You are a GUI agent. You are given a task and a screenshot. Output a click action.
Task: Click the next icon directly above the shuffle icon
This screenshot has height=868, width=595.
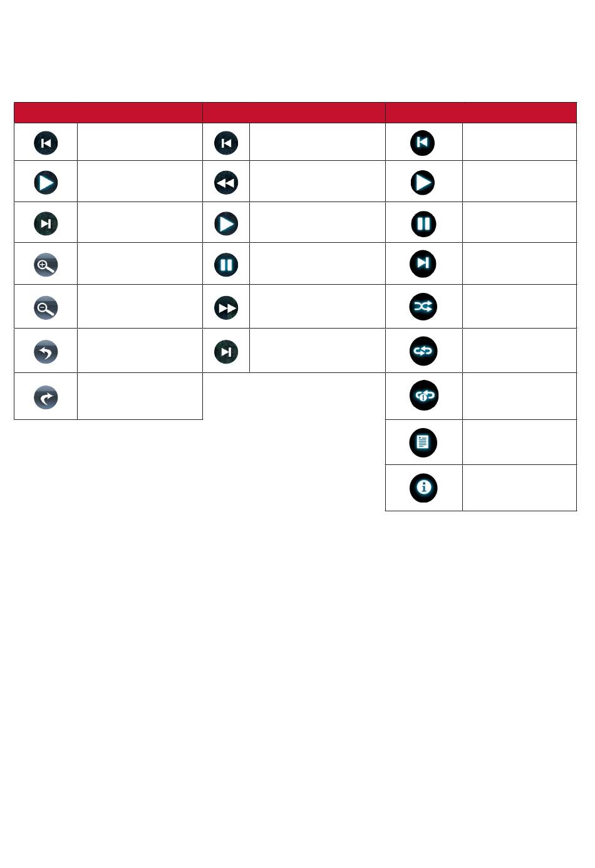pos(423,263)
